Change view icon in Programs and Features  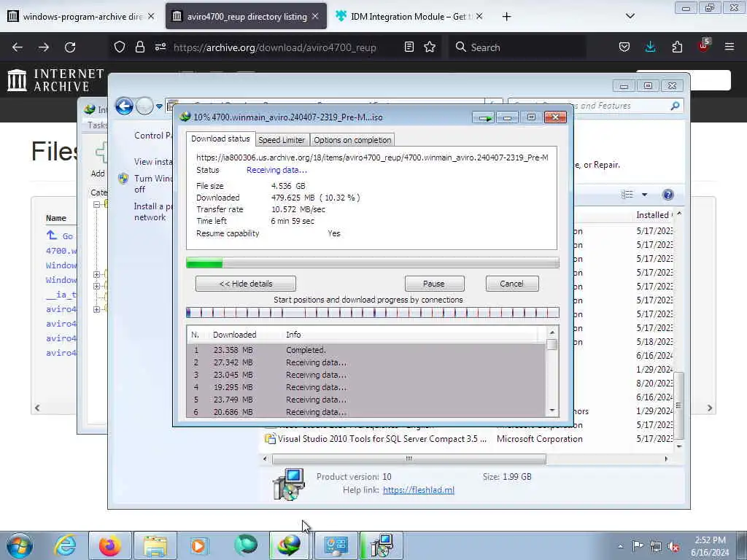click(x=627, y=194)
